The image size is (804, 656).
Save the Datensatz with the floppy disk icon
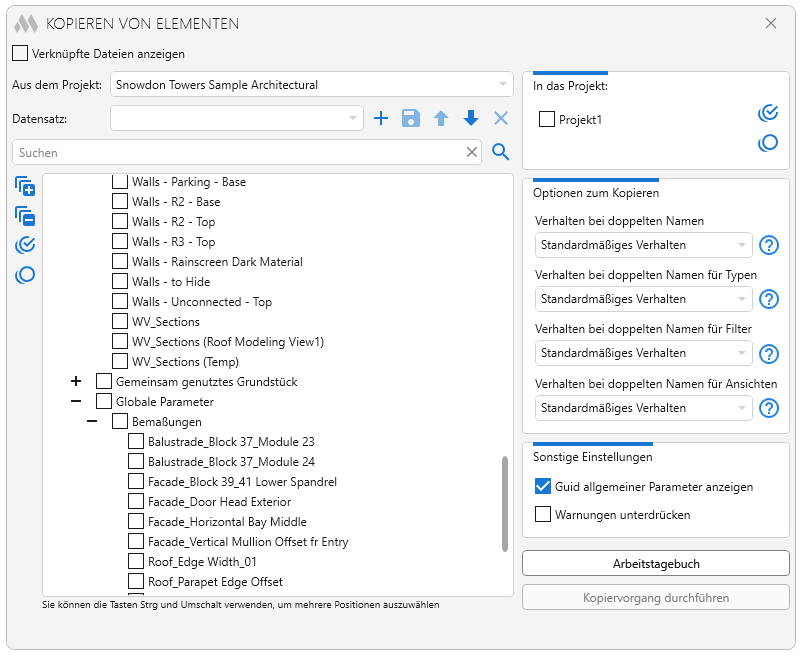tap(411, 118)
